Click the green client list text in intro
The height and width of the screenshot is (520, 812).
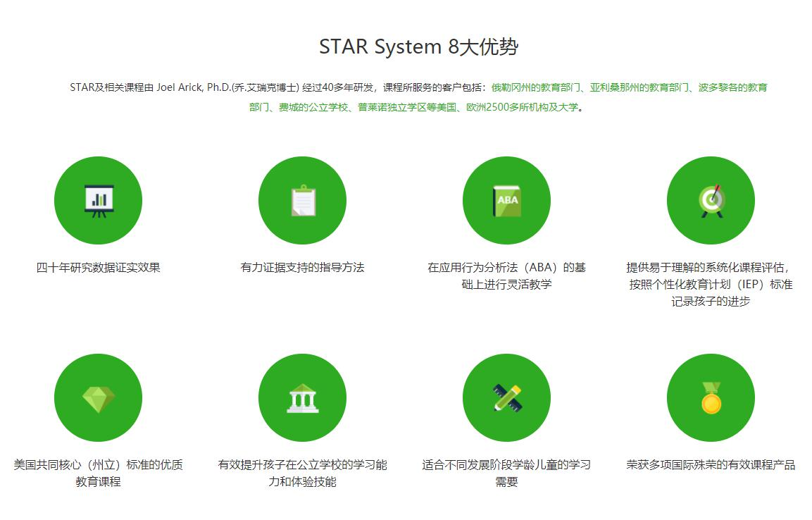pyautogui.click(x=508, y=97)
